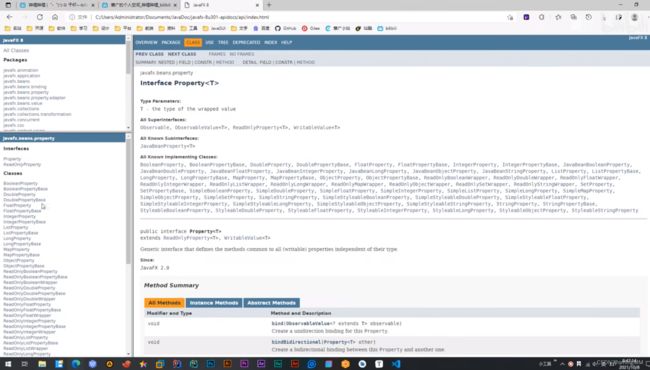Open JavaBeanProperty<T> subinterface link

pyautogui.click(x=167, y=146)
